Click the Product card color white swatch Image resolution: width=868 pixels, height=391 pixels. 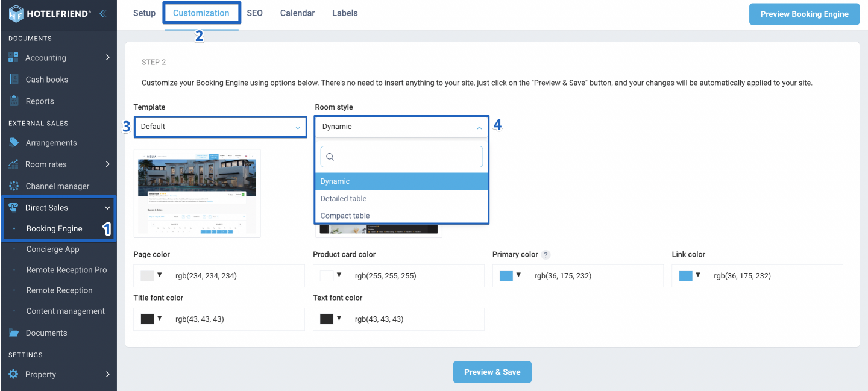point(327,276)
